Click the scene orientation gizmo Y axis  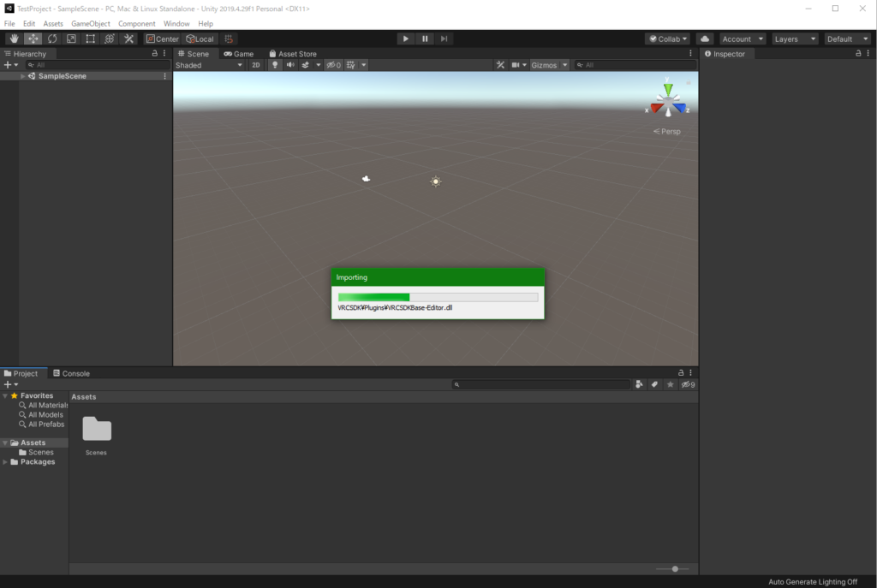(x=668, y=88)
